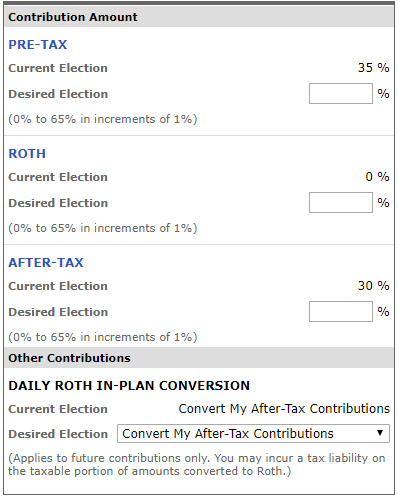Click the DAILY ROTH IN-PLAN CONVERSION heading
The width and height of the screenshot is (398, 498).
point(129,385)
